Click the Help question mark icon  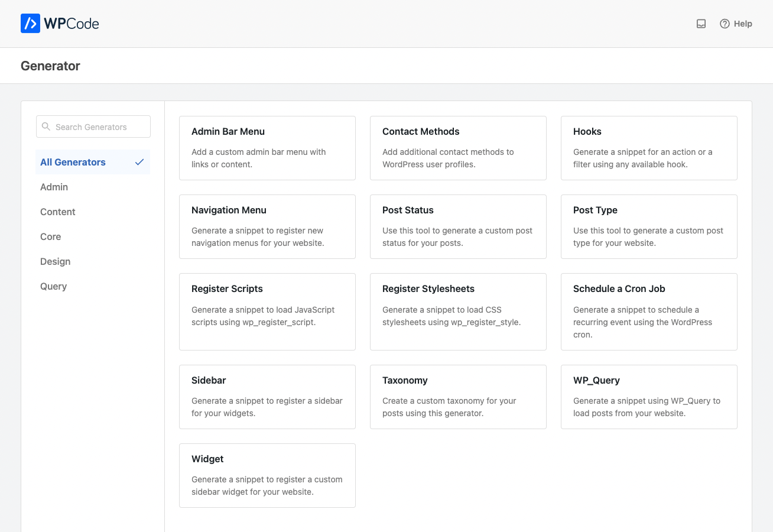(x=725, y=24)
